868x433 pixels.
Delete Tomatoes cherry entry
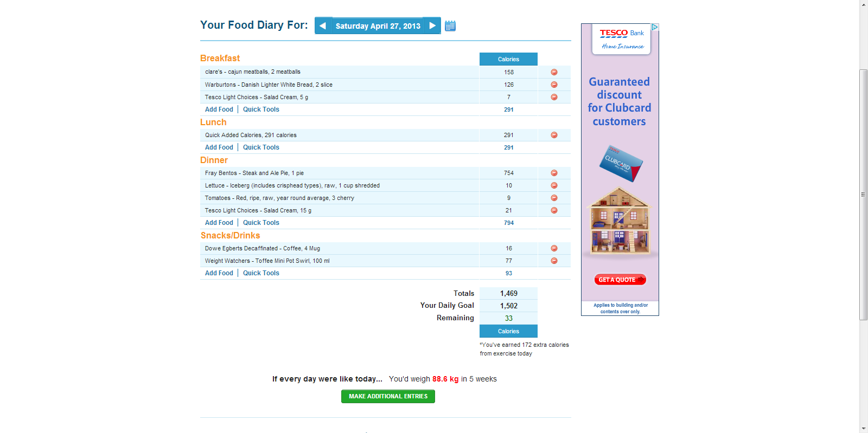pyautogui.click(x=554, y=198)
